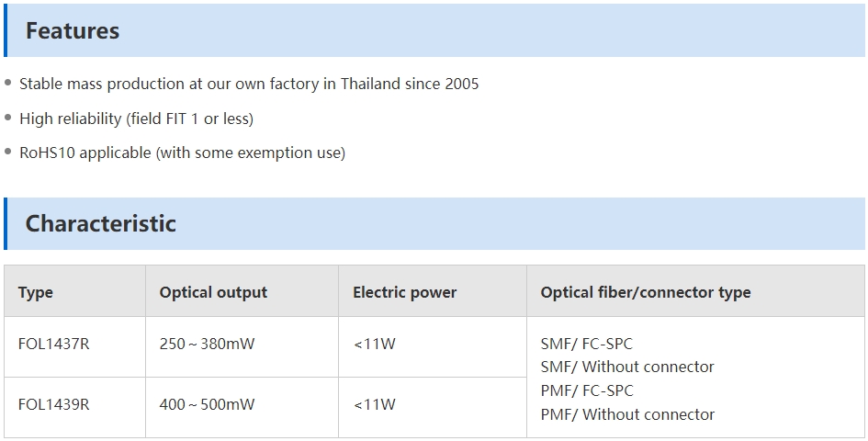Click the 400～500mW optical output value
Viewport: 868px width, 441px height.
207,404
